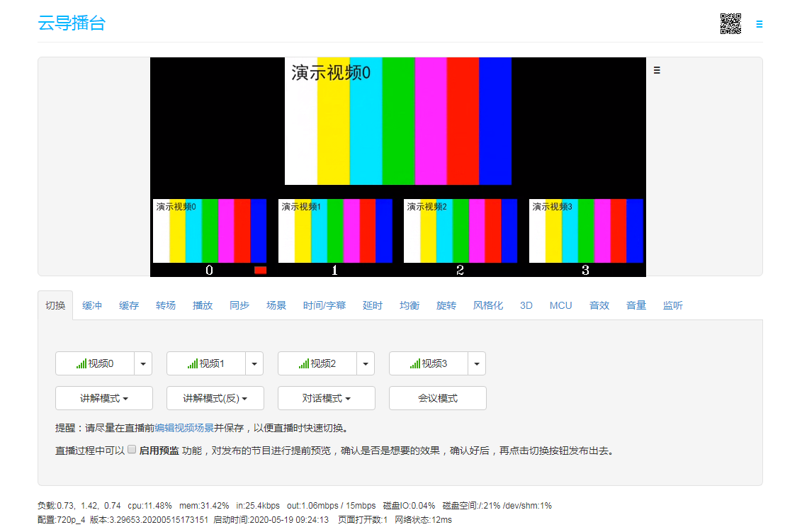
Task: Switch output to 视频0
Action: [x=95, y=363]
